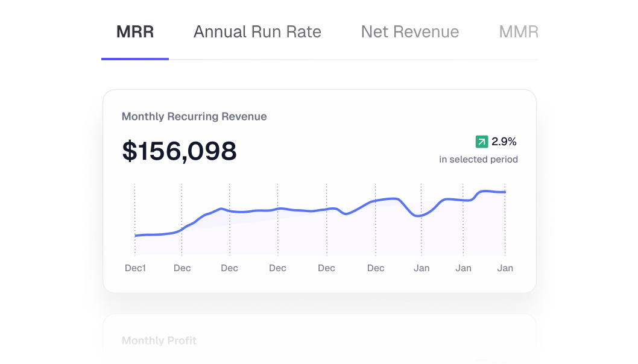Image resolution: width=638 pixels, height=364 pixels.
Task: Switch to the MRR tab
Action: pyautogui.click(x=135, y=32)
